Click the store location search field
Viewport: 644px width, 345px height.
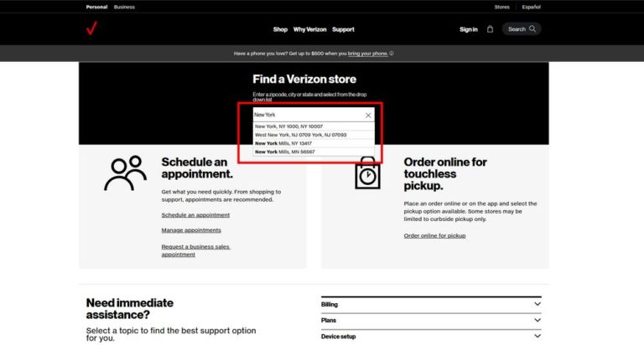tap(306, 115)
